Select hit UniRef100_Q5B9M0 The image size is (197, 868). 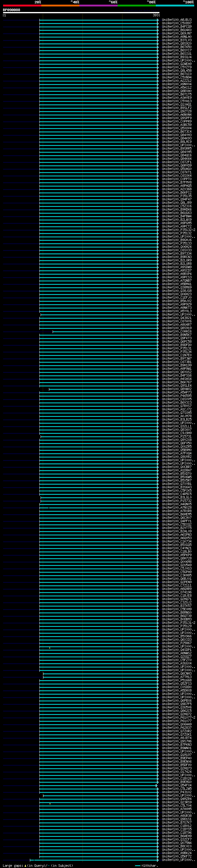click(177, 450)
